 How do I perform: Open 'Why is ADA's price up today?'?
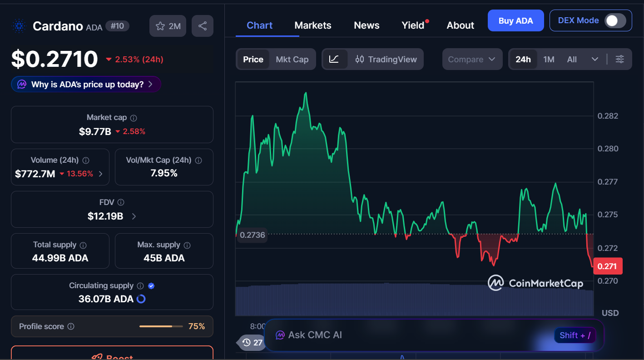86,84
